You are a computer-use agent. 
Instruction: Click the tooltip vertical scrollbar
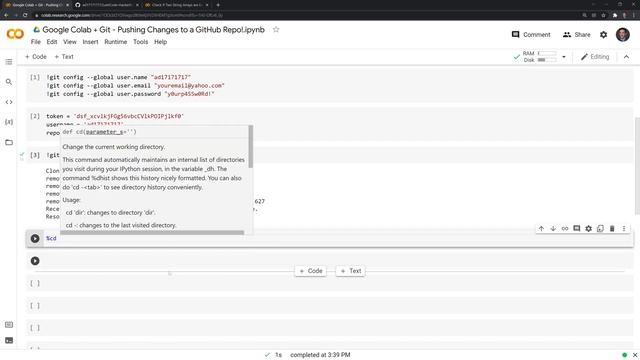(x=251, y=147)
